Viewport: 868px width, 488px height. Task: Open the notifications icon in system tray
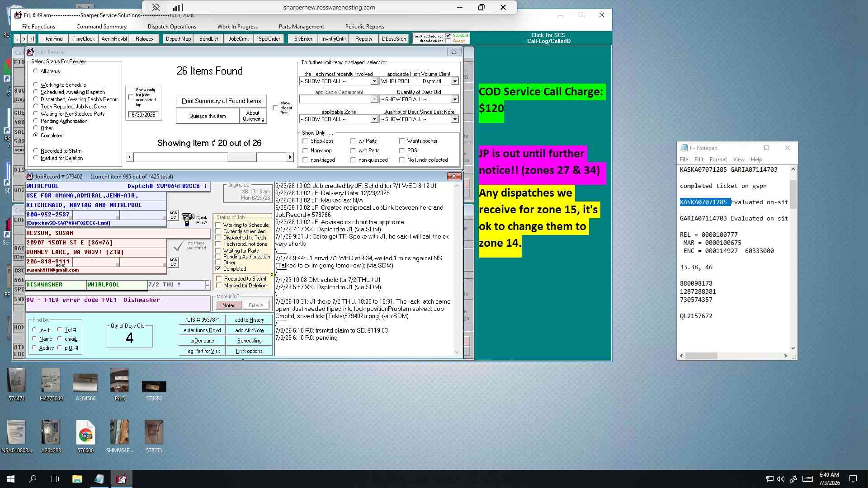(853, 479)
